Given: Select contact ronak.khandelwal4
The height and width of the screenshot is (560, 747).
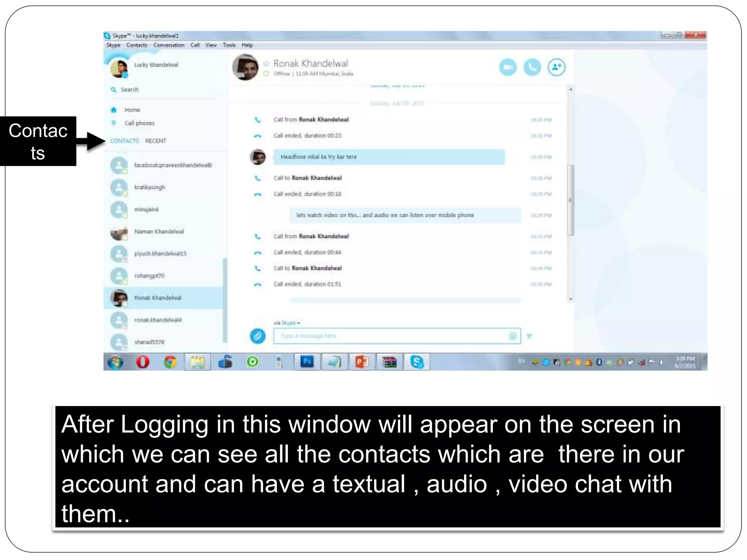Looking at the screenshot, I should [163, 320].
